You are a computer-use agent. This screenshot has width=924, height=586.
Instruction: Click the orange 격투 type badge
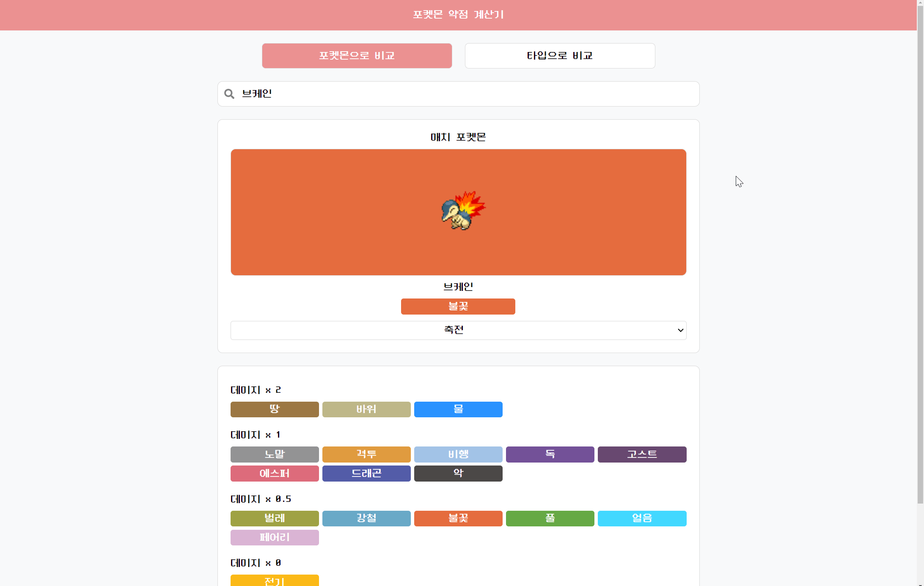coord(366,455)
